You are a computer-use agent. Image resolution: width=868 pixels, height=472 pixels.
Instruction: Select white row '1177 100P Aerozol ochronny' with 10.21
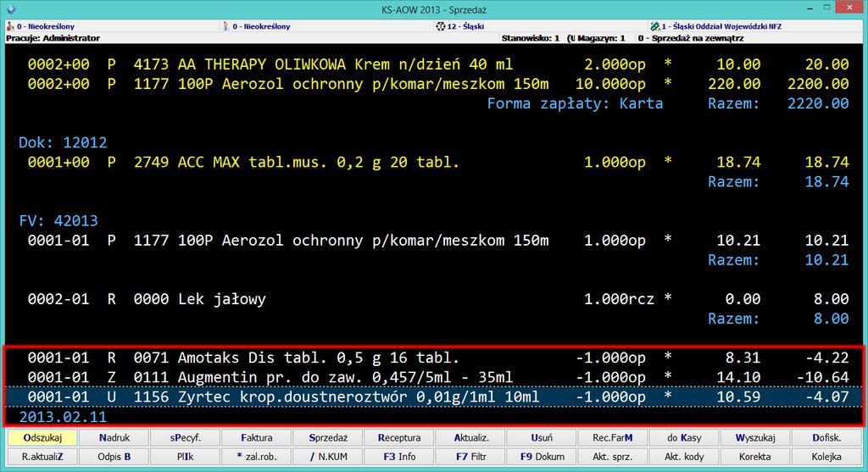(x=434, y=240)
